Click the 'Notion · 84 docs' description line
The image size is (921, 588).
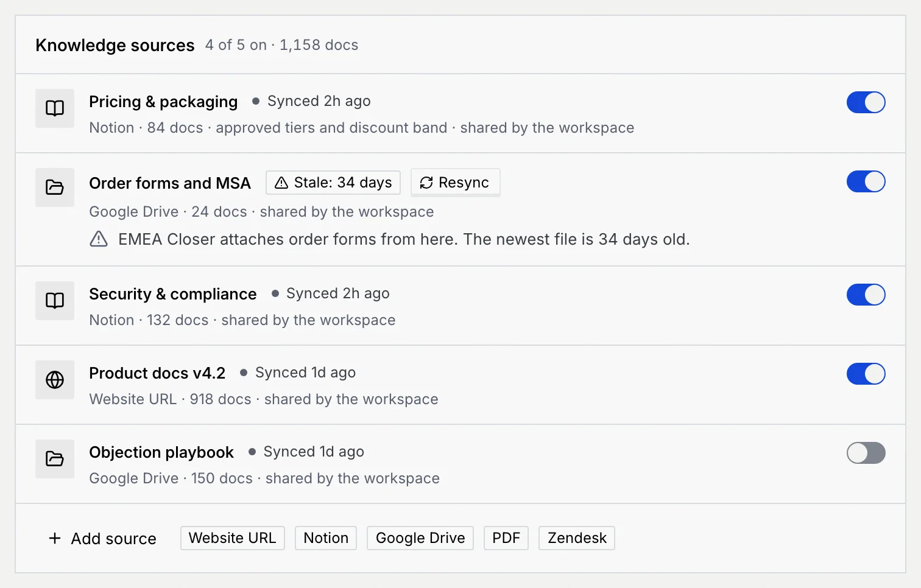(x=362, y=128)
